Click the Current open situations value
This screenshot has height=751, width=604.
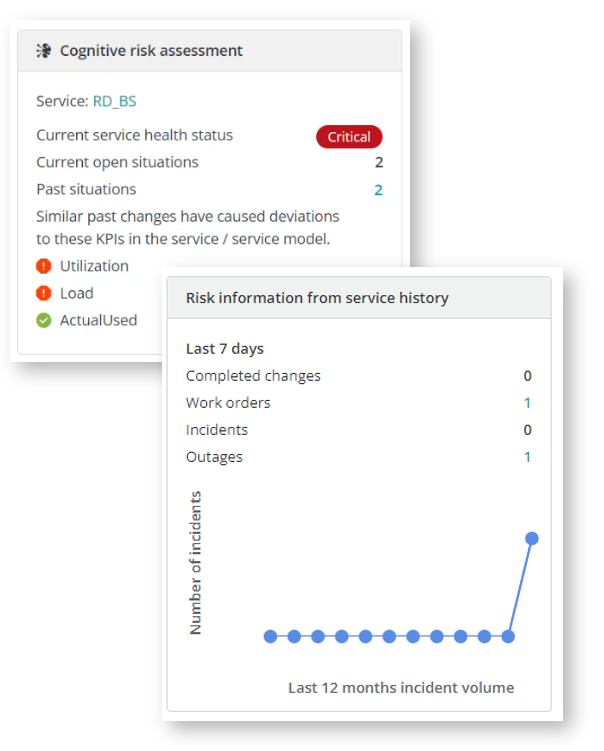click(379, 162)
